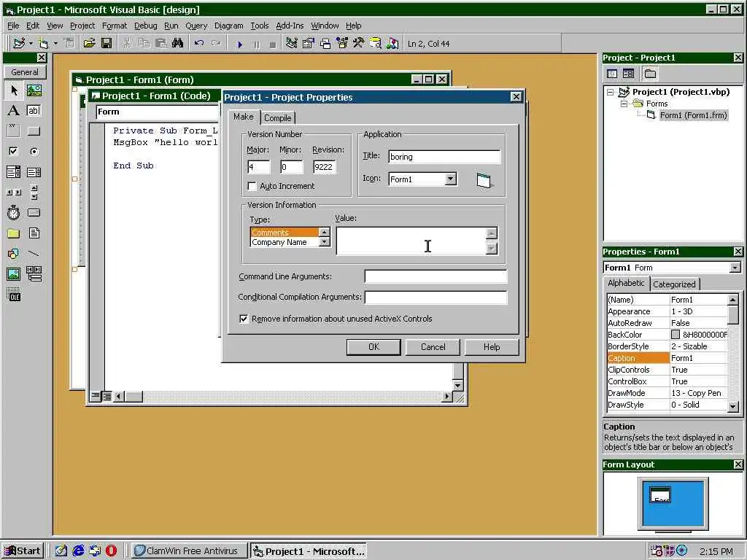The image size is (747, 560).
Task: Select the Pointer tool in toolbox
Action: (x=14, y=90)
